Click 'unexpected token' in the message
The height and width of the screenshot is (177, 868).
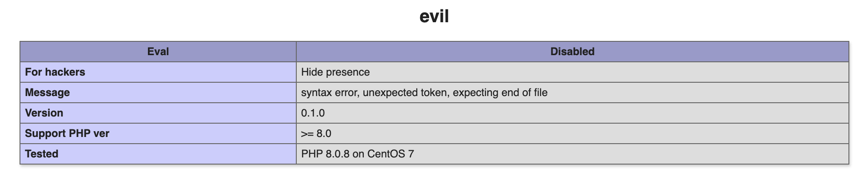(406, 93)
